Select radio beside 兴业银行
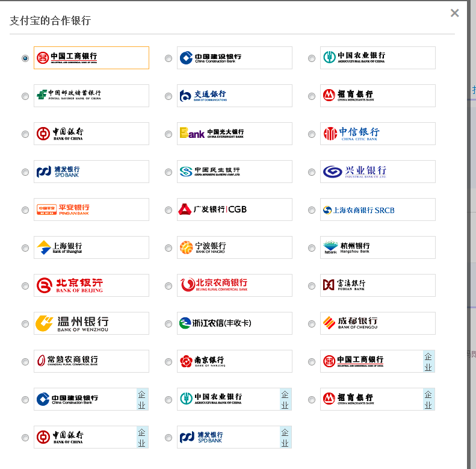 pos(312,172)
